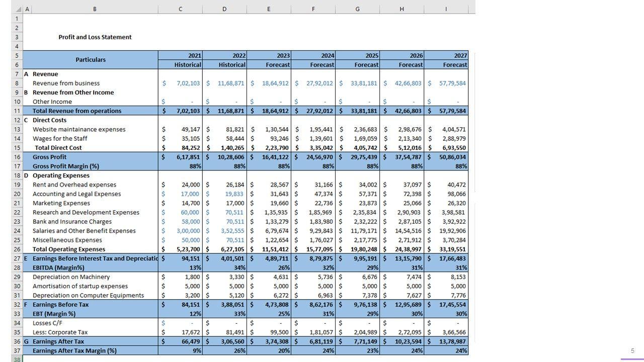Click row 11 header number
644x362 pixels.
(x=17, y=111)
